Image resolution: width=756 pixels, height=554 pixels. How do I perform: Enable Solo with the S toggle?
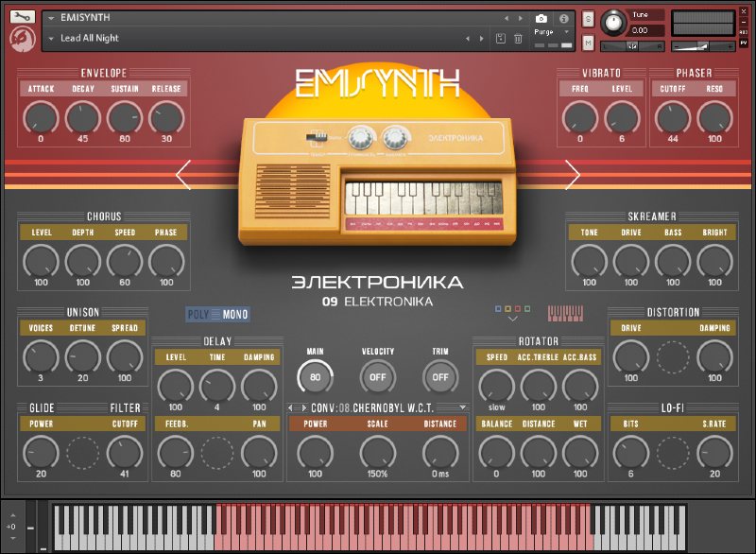pyautogui.click(x=588, y=17)
